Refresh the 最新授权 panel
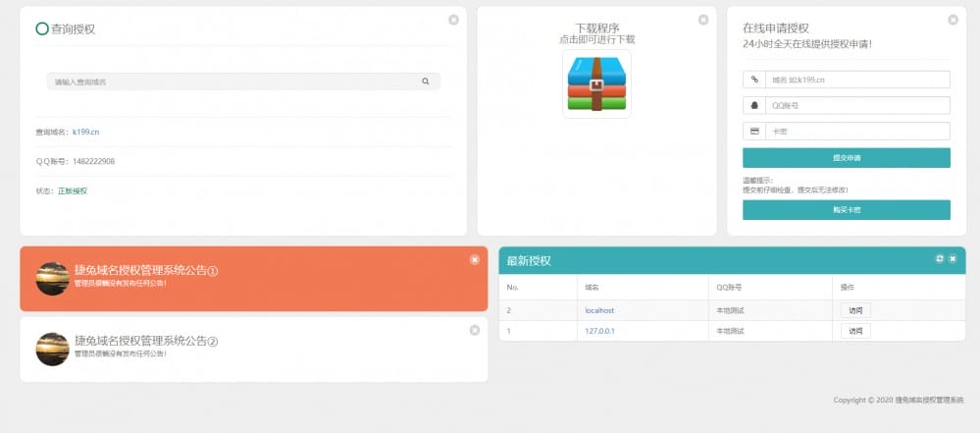This screenshot has width=980, height=433. pyautogui.click(x=940, y=258)
